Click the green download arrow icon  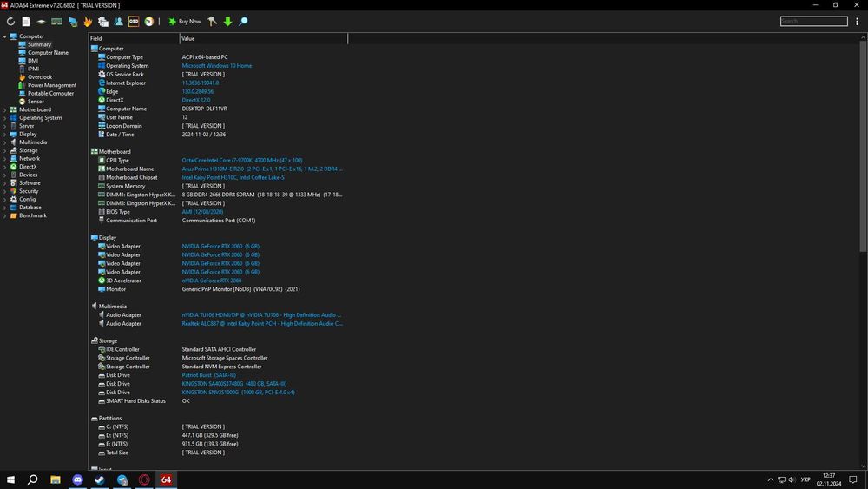(x=227, y=22)
